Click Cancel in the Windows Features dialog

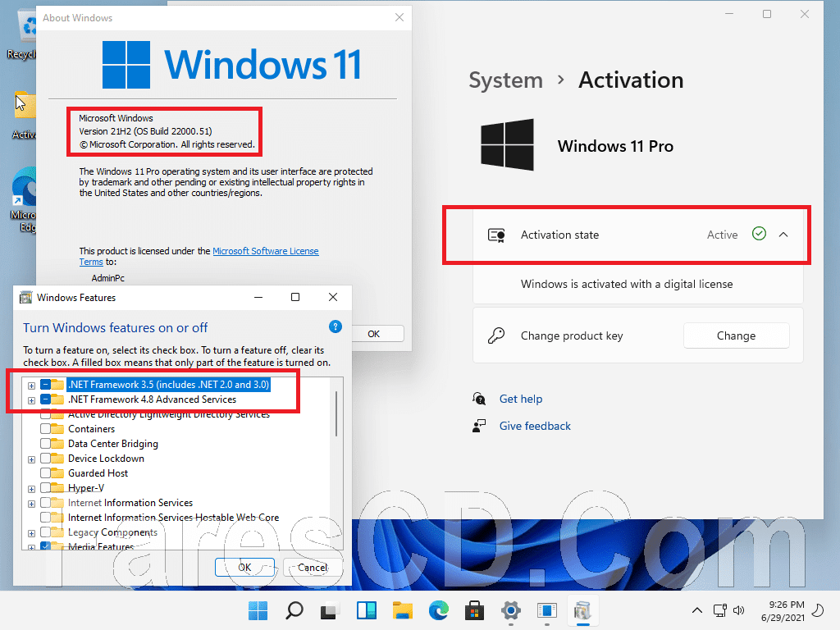(x=313, y=568)
